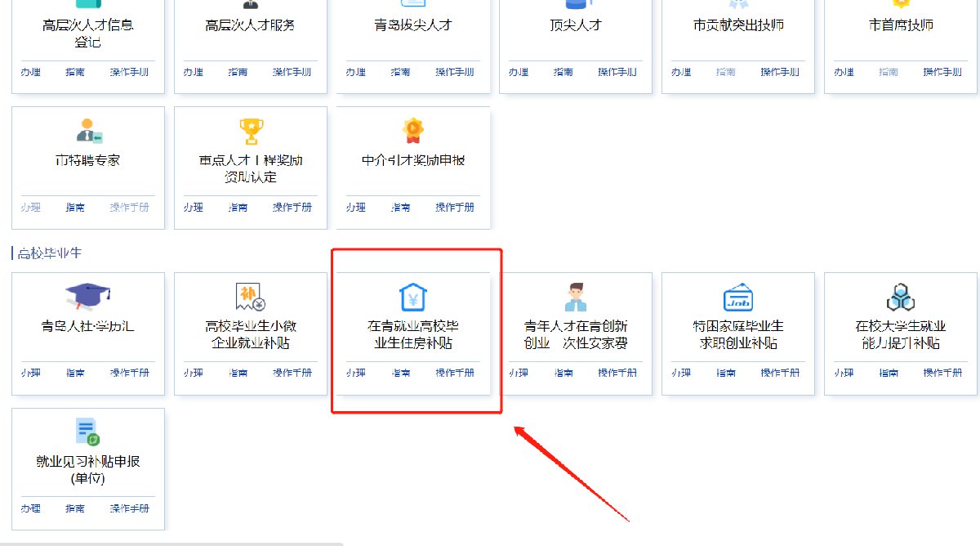
Task: Click the subsidy receipt icon for 高校毕业生小微企业就业补贴
Action: tap(250, 298)
